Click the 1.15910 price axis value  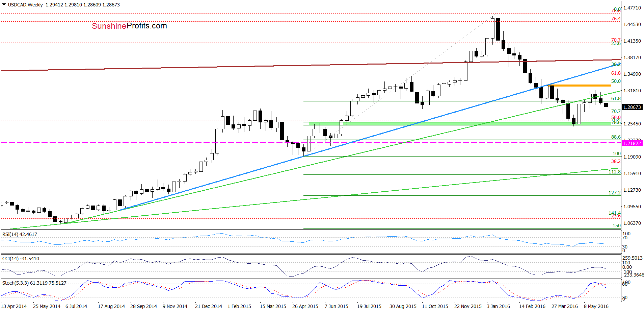point(632,173)
